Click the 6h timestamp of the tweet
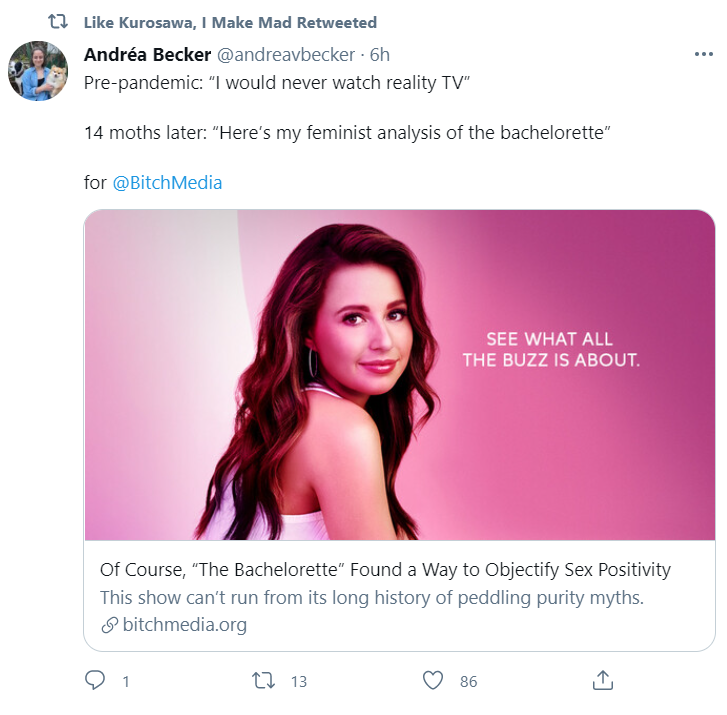The image size is (727, 715). click(379, 55)
